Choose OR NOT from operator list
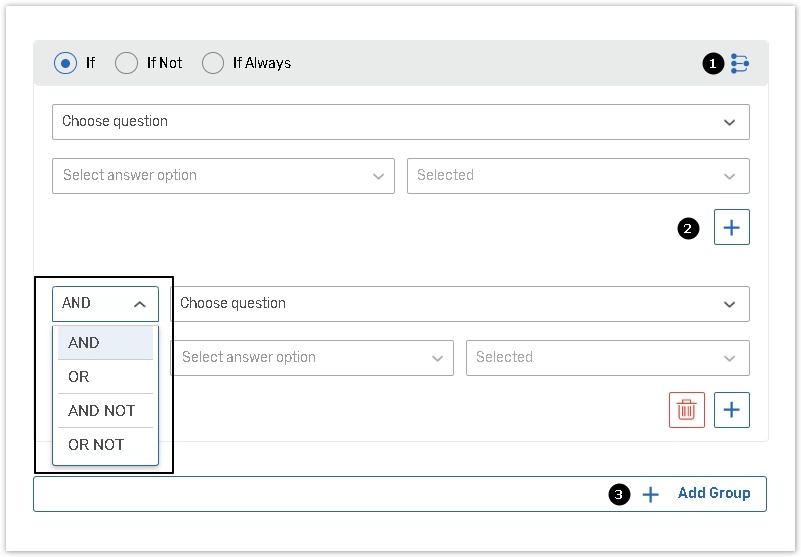The height and width of the screenshot is (557, 801). [x=105, y=445]
